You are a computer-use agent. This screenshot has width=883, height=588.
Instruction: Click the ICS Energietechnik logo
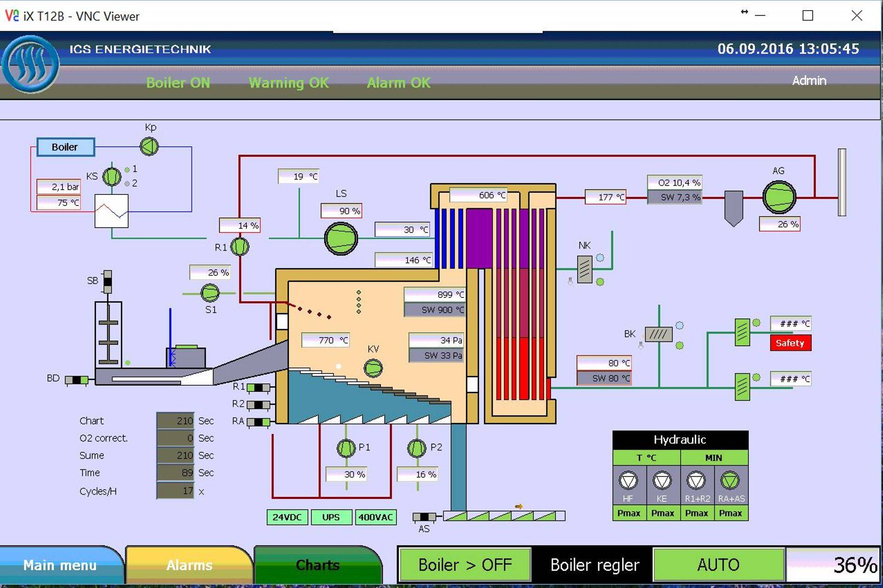[x=30, y=64]
